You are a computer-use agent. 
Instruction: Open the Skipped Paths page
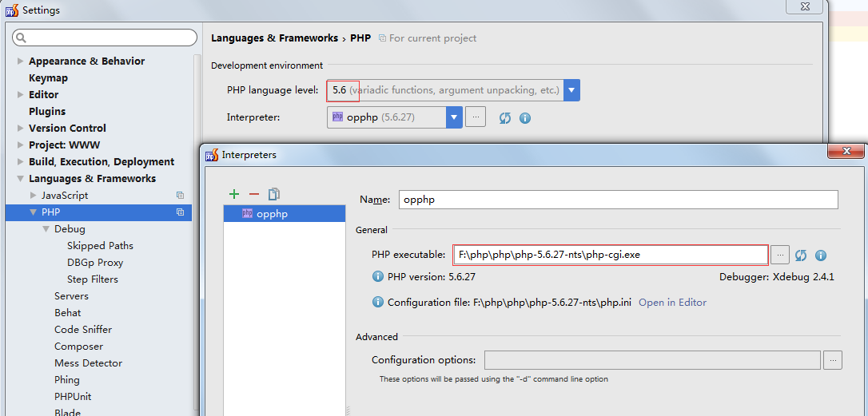tap(100, 246)
